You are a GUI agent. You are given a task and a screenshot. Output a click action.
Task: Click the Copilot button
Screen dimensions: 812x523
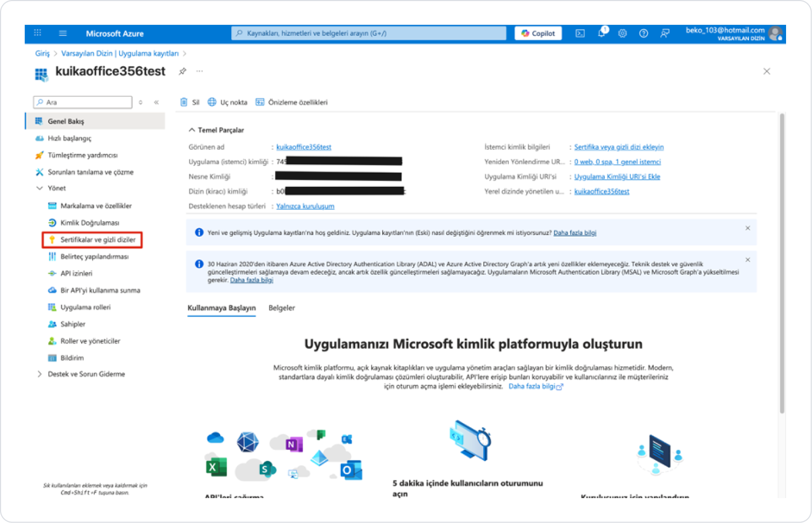coord(538,33)
